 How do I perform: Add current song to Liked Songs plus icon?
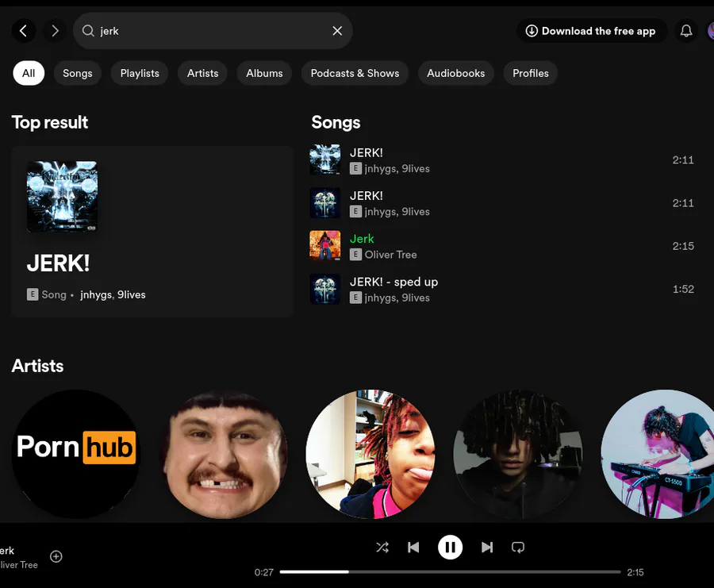point(56,556)
